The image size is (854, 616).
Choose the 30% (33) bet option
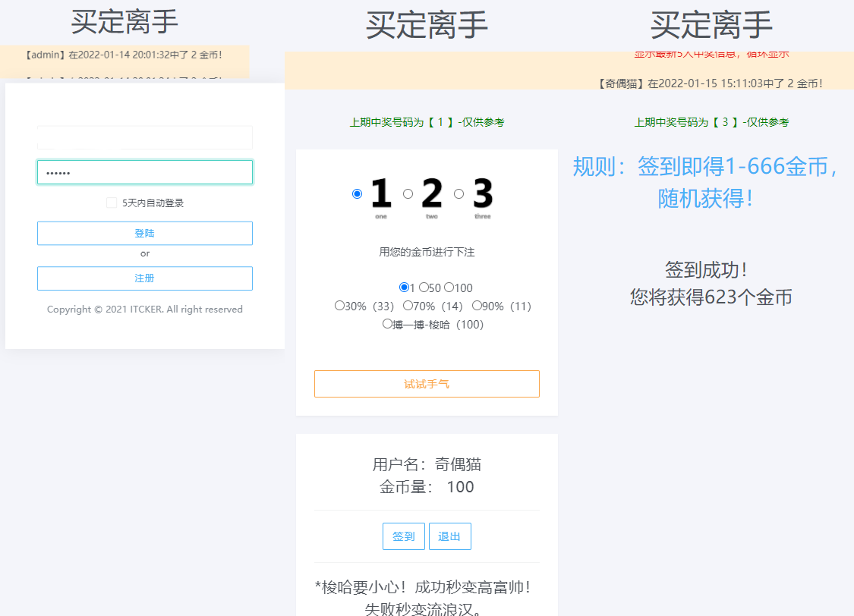click(x=339, y=305)
